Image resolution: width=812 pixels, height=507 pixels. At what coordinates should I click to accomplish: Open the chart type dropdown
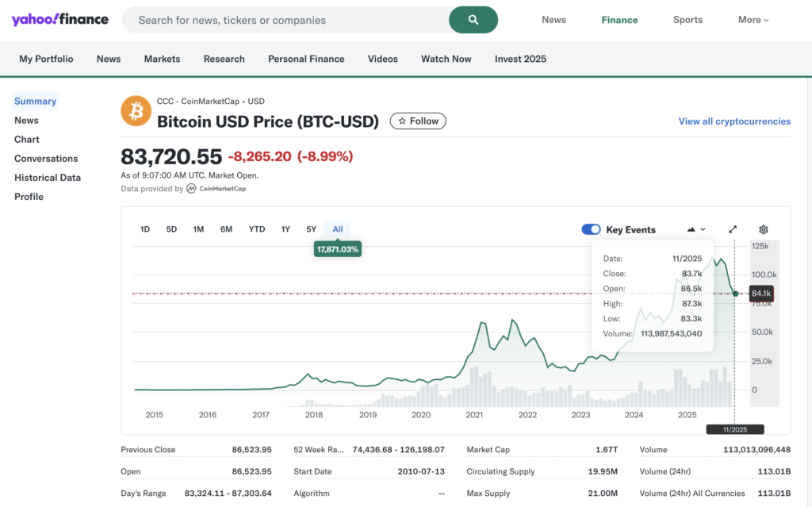695,229
